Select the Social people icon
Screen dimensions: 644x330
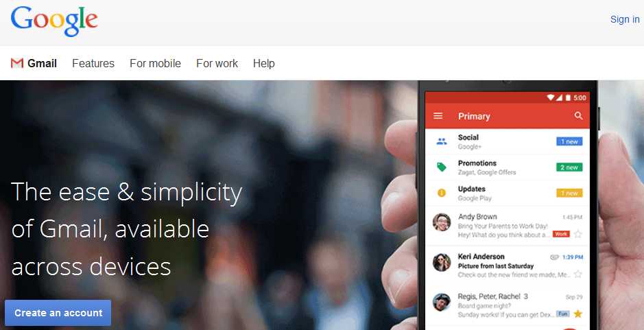[x=442, y=142]
